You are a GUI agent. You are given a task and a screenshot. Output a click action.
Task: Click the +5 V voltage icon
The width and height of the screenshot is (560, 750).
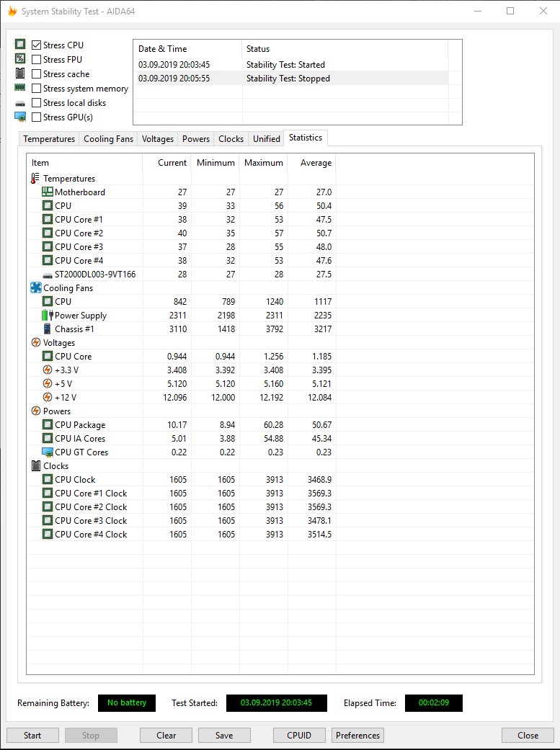(x=48, y=383)
